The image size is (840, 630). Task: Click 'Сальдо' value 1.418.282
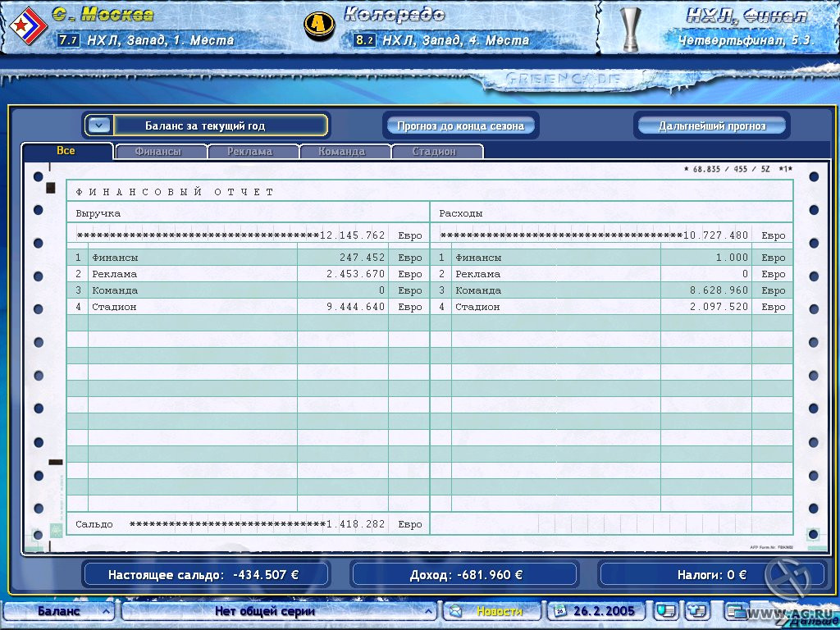click(356, 524)
